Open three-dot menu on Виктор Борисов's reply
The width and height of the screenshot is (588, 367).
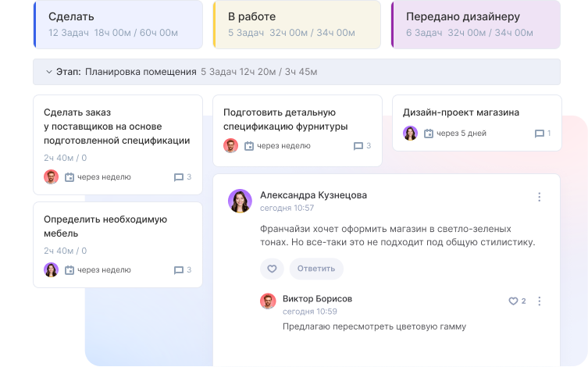[x=539, y=301]
